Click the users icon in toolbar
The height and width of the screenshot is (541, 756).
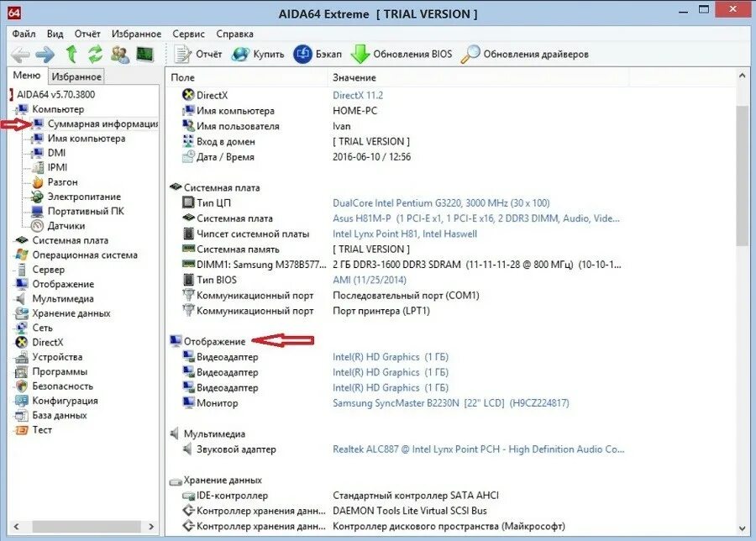pos(120,55)
